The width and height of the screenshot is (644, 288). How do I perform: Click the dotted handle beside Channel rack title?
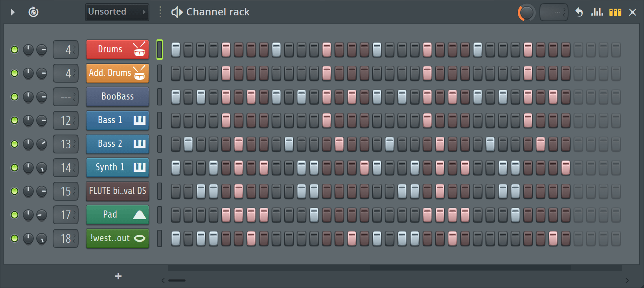click(x=160, y=12)
